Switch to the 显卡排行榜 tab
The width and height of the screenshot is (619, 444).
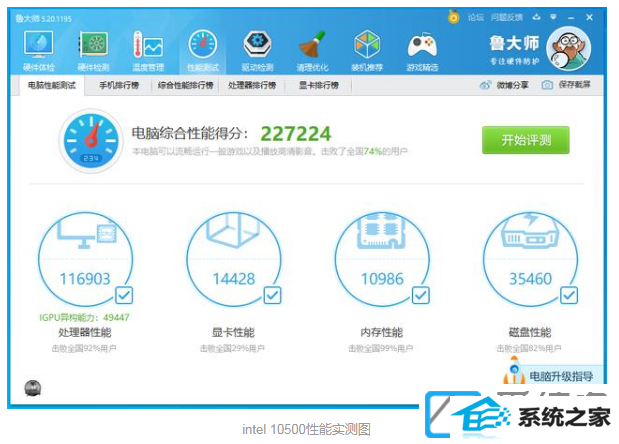pyautogui.click(x=319, y=85)
